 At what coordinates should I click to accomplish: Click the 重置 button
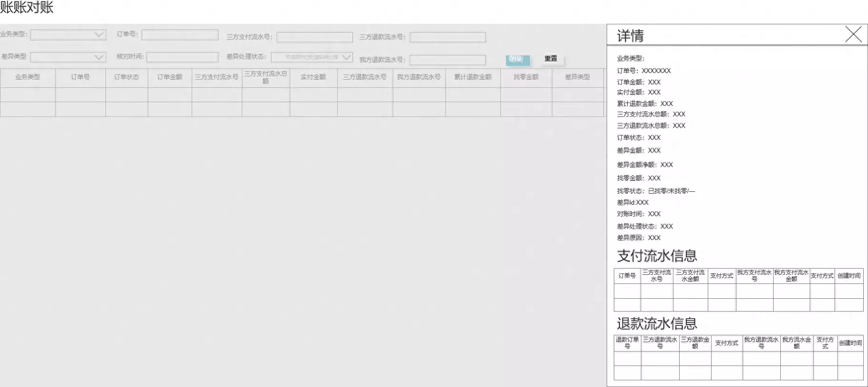551,58
